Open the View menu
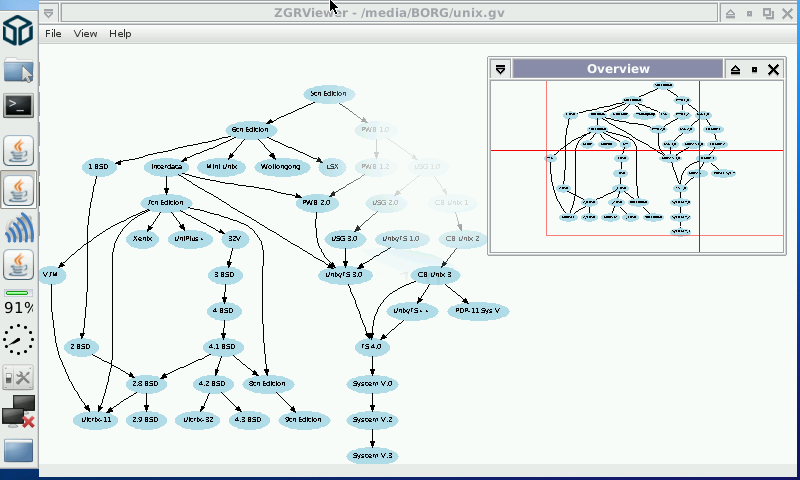Image resolution: width=800 pixels, height=480 pixels. 85,34
